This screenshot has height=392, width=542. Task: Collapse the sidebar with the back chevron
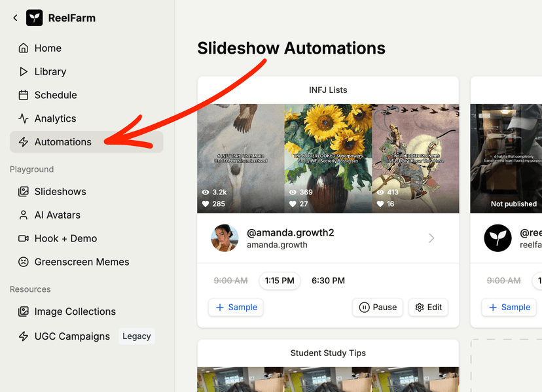click(14, 18)
